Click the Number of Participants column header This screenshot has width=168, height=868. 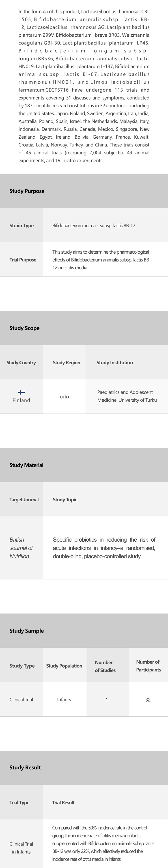tap(148, 665)
